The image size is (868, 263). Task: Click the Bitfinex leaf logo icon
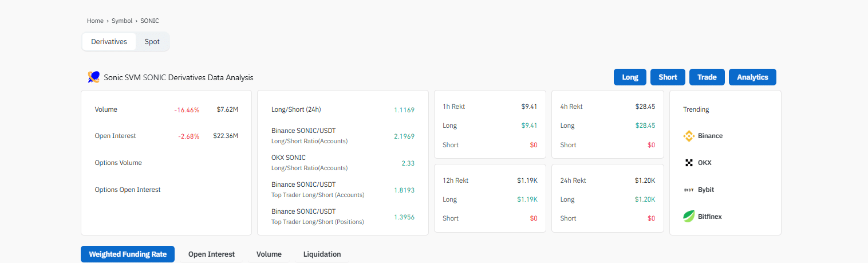[x=689, y=217]
